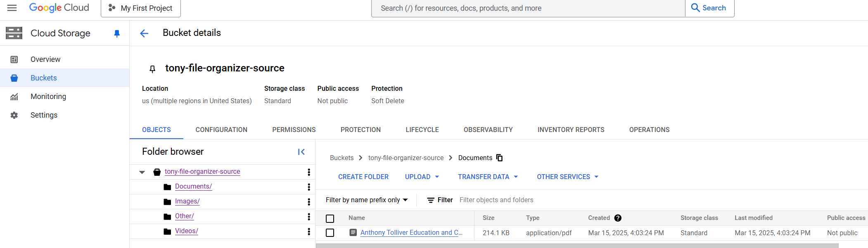
Task: Focus the top resource search field
Action: coord(528,8)
